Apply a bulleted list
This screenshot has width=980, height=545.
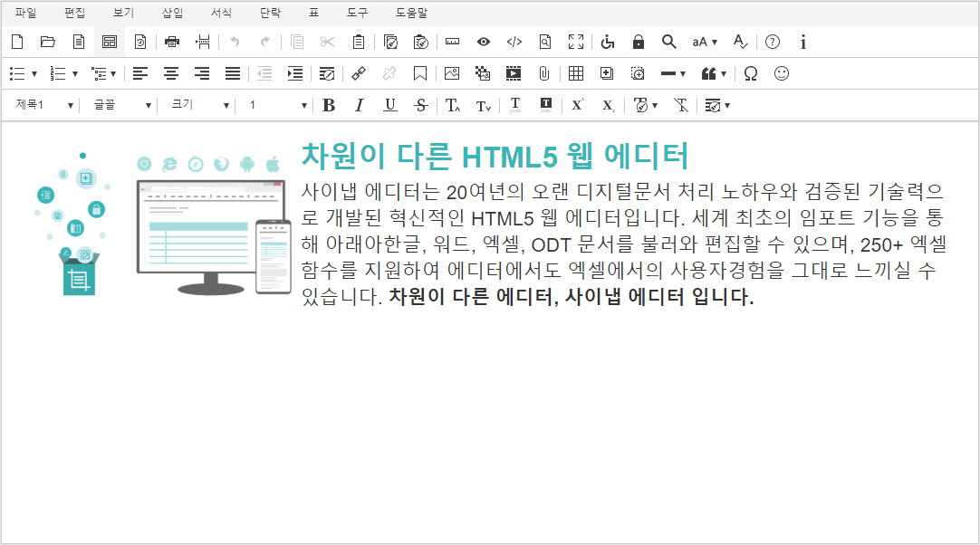pyautogui.click(x=17, y=73)
